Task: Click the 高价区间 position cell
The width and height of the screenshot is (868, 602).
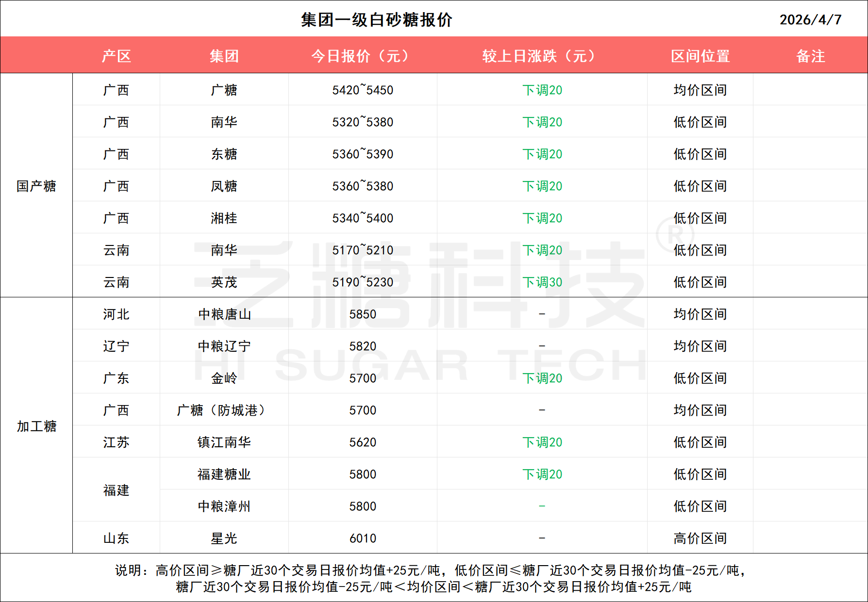Action: point(700,538)
